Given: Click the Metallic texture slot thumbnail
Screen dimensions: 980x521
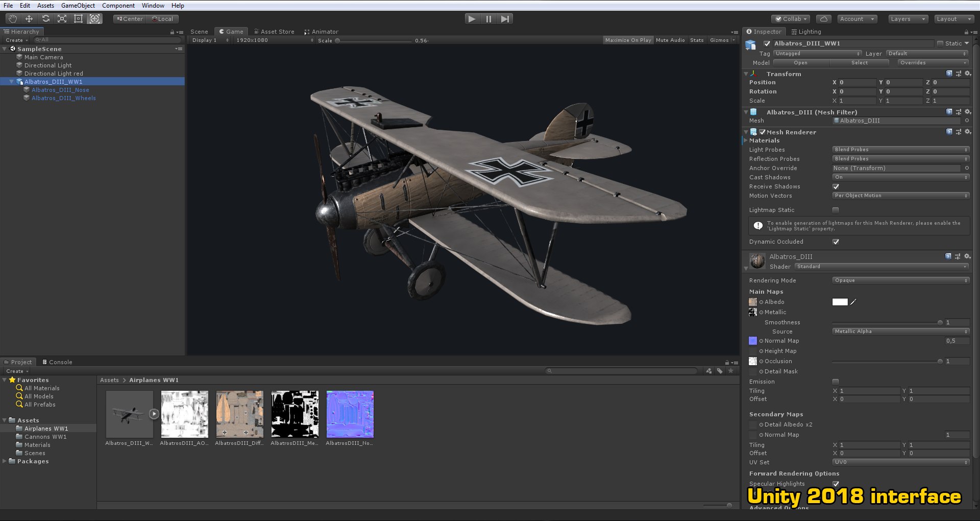Looking at the screenshot, I should [x=753, y=312].
